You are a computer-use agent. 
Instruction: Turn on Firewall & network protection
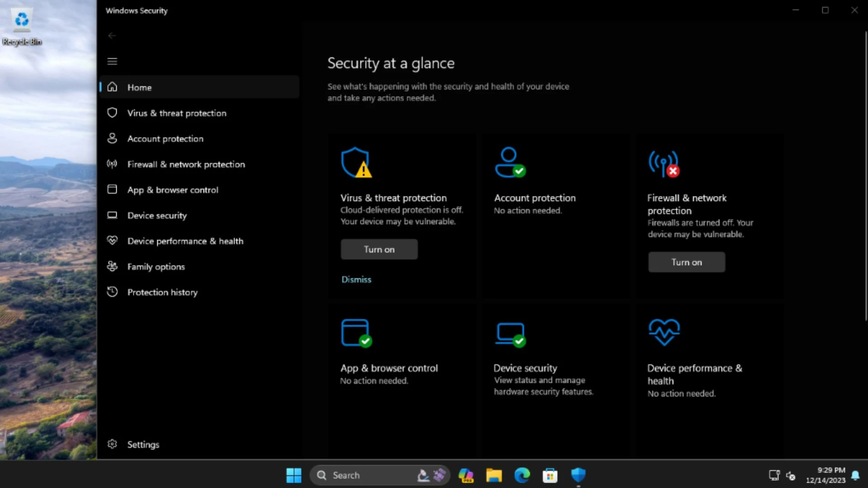686,262
